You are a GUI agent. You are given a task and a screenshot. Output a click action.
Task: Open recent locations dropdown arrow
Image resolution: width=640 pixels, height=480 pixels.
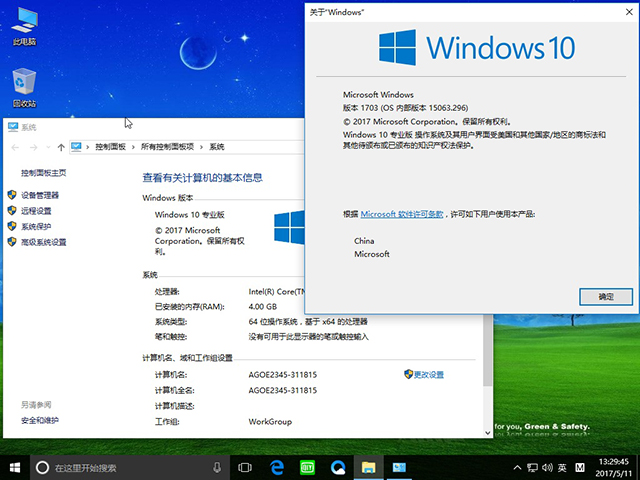click(48, 147)
